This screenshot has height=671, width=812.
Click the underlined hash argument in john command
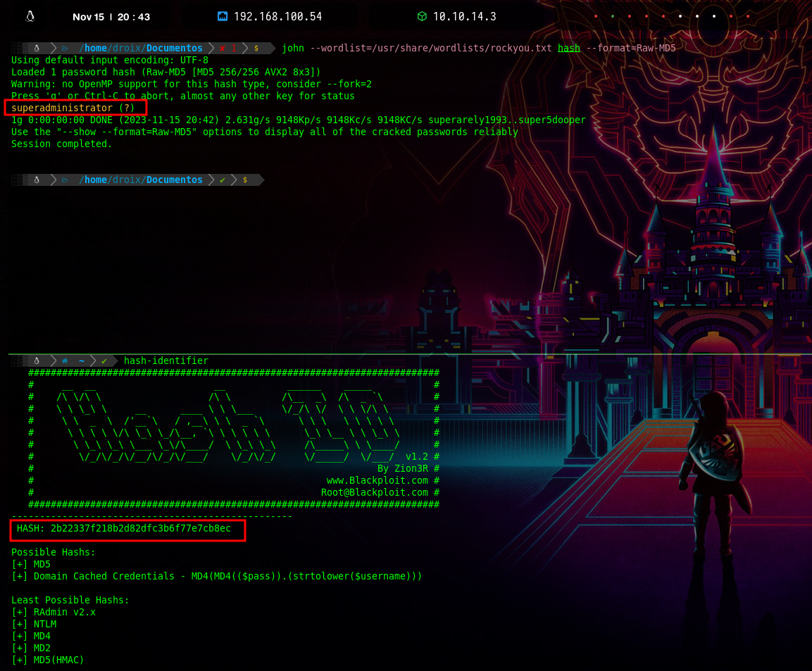click(568, 48)
